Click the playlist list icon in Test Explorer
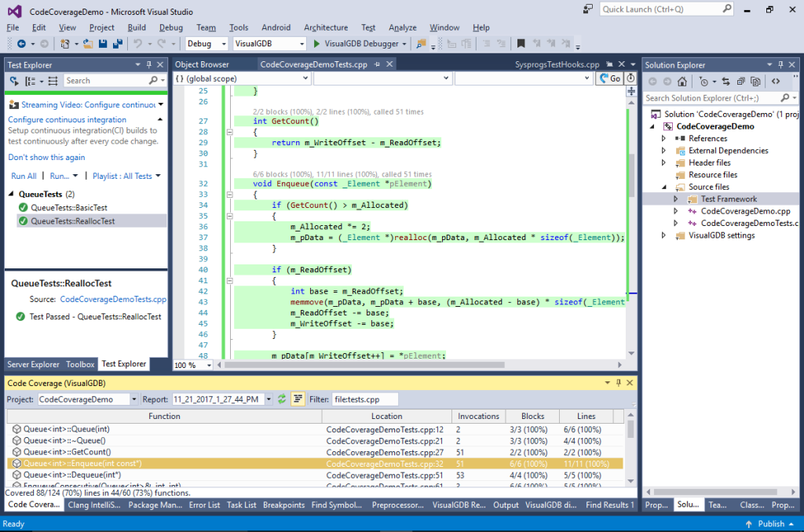Viewport: 804px width, 532px height. click(53, 81)
